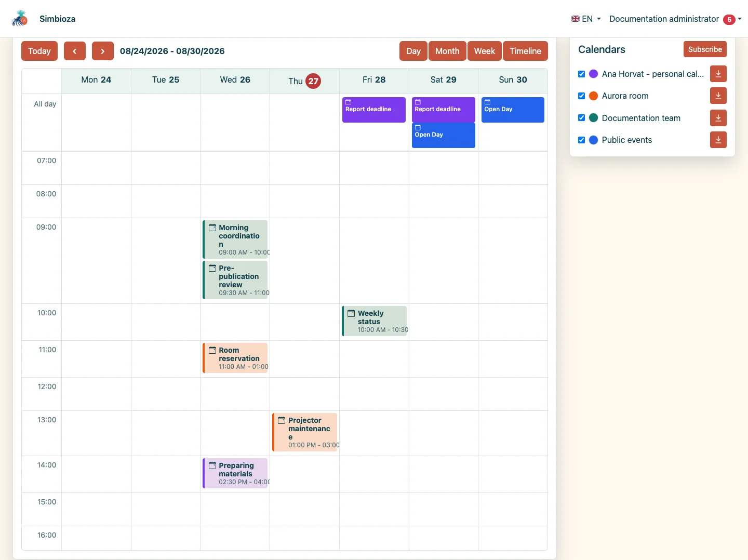The width and height of the screenshot is (748, 560).
Task: Switch to Month view
Action: pyautogui.click(x=447, y=51)
